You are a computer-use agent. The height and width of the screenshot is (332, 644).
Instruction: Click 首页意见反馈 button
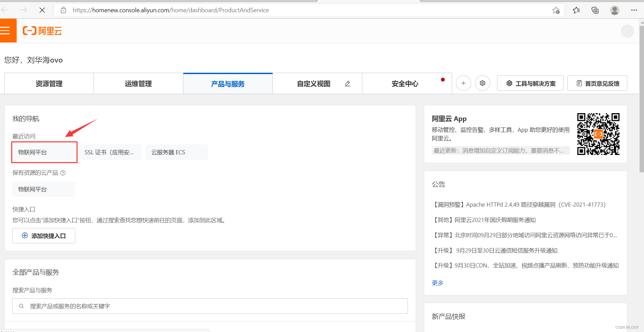click(597, 83)
